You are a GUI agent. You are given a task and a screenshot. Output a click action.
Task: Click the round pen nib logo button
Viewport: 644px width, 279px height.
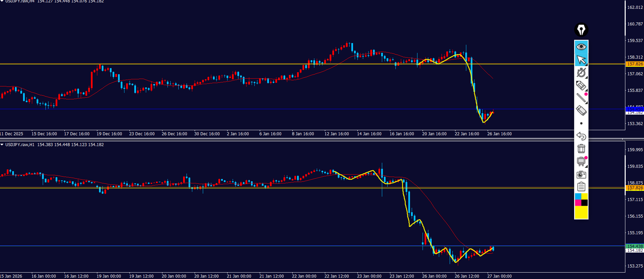pyautogui.click(x=581, y=30)
